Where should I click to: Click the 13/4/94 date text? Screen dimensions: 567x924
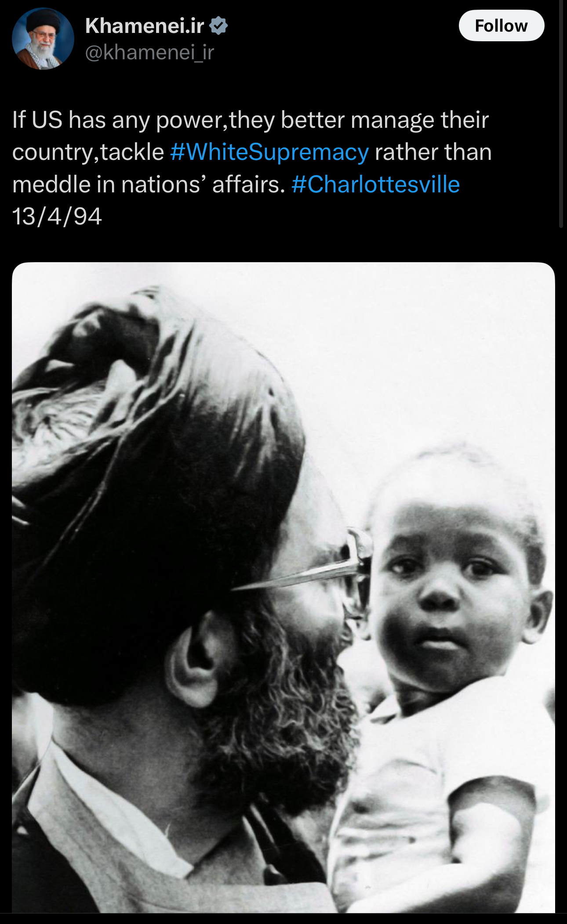click(x=57, y=216)
